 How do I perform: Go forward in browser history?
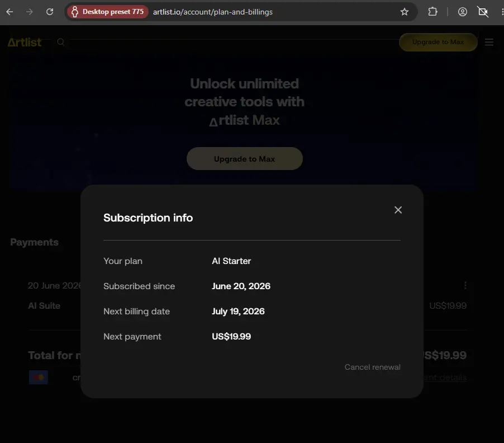30,12
